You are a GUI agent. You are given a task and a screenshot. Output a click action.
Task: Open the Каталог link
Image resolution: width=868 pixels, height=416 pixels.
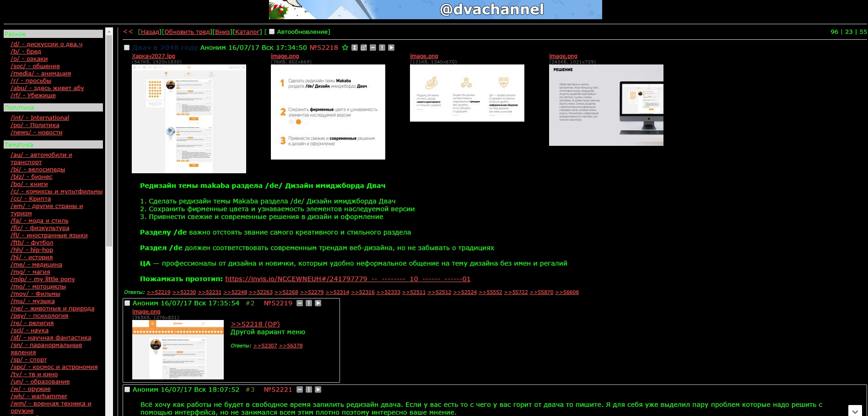[247, 32]
